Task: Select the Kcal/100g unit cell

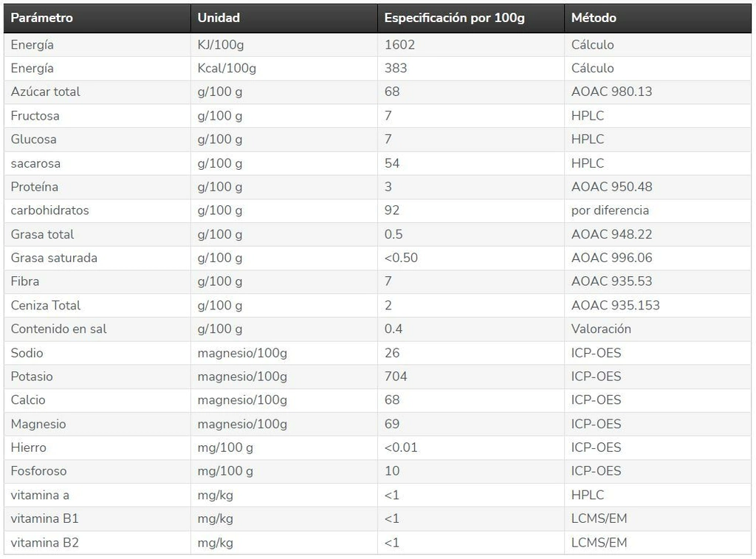Action: (227, 68)
